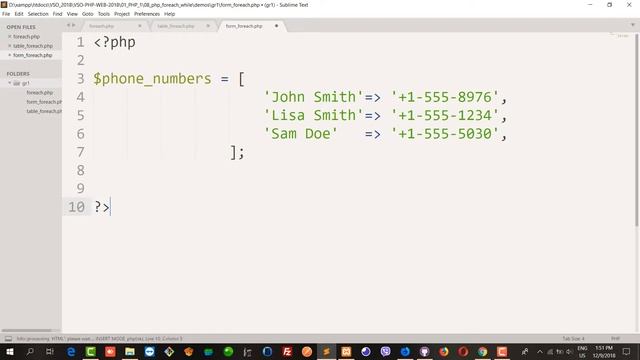
Task: Click the editor vertical scrollbar
Action: [637, 131]
